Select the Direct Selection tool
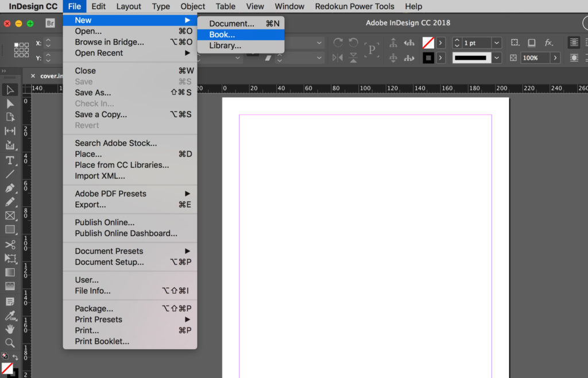 pos(10,104)
